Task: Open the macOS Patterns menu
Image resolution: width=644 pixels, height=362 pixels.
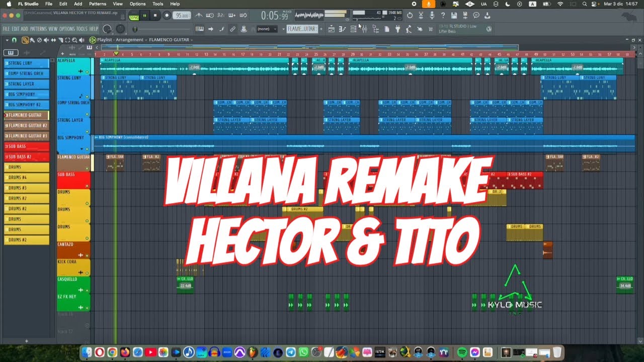Action: (98, 4)
